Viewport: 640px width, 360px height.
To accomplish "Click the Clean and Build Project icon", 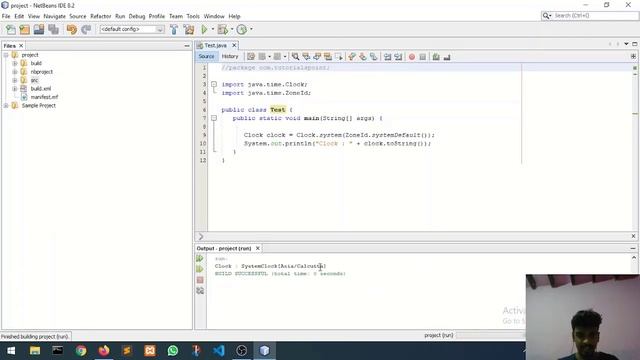I will [189, 29].
